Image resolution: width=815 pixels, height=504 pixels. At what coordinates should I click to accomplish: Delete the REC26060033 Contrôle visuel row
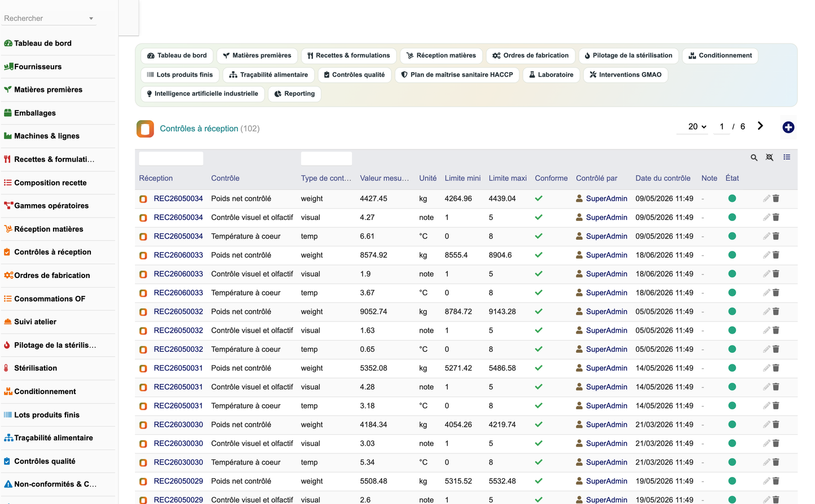coord(776,274)
